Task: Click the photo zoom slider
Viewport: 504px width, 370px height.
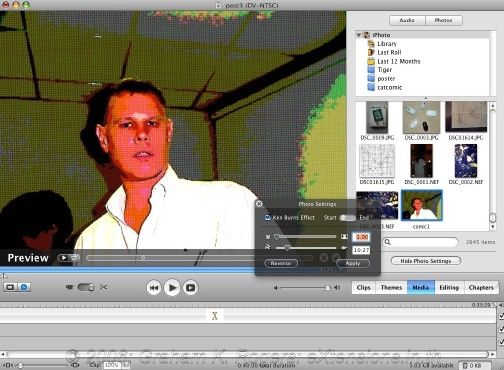Action: tap(306, 237)
